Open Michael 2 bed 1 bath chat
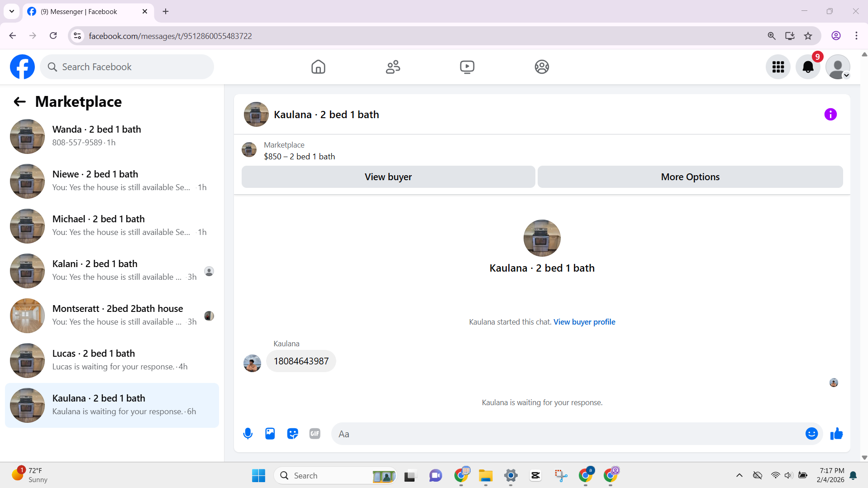Image resolution: width=868 pixels, height=488 pixels. pyautogui.click(x=112, y=226)
